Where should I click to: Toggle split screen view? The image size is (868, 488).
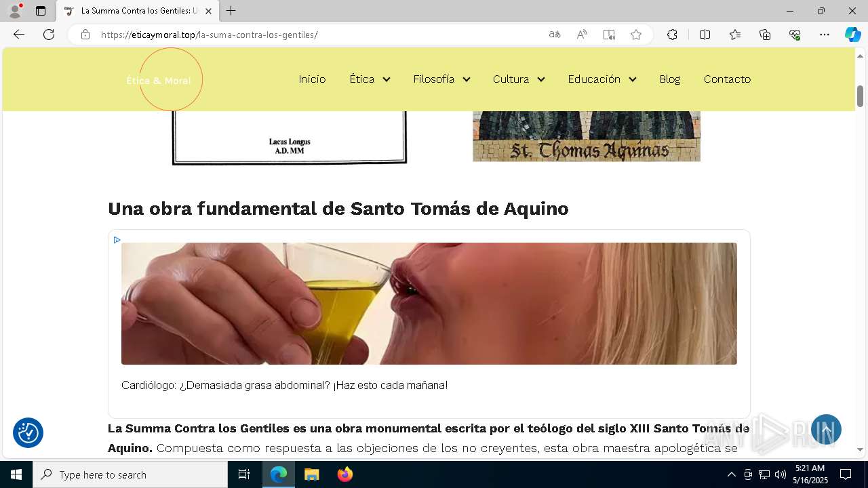705,35
